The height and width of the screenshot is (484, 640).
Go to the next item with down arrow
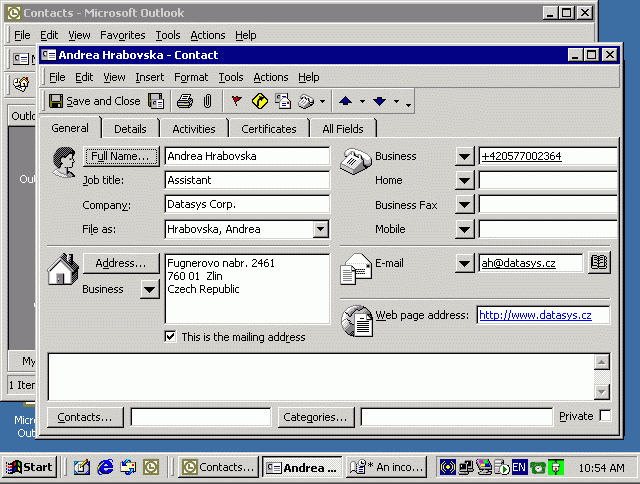[x=380, y=101]
